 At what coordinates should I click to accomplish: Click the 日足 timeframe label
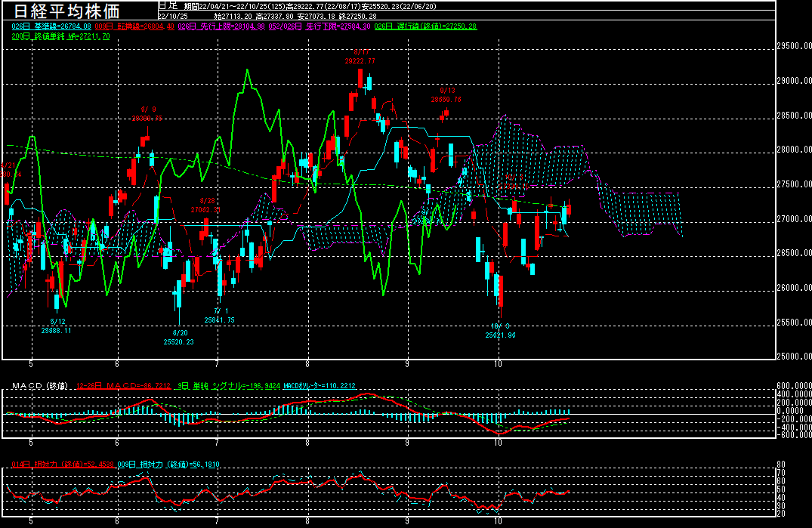tap(168, 6)
